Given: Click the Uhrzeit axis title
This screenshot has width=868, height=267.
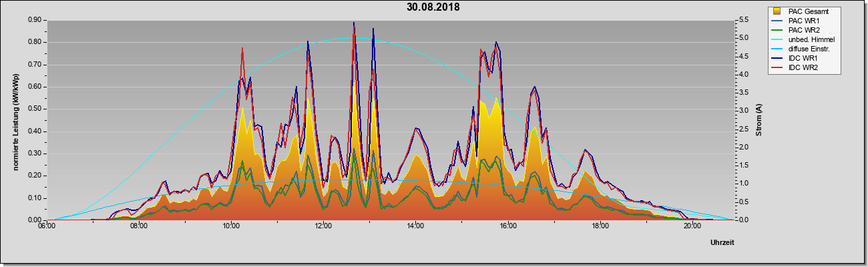Looking at the screenshot, I should [x=722, y=243].
